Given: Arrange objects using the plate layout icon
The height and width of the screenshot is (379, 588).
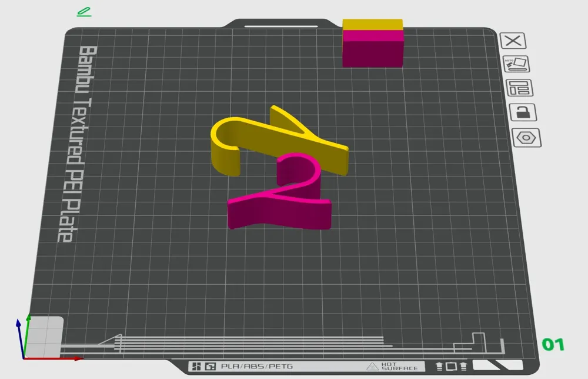Looking at the screenshot, I should point(519,88).
